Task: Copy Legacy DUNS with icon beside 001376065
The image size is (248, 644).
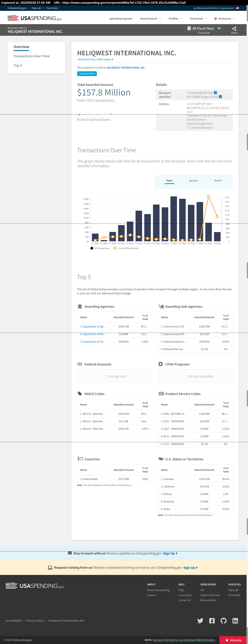Action: pos(220,97)
